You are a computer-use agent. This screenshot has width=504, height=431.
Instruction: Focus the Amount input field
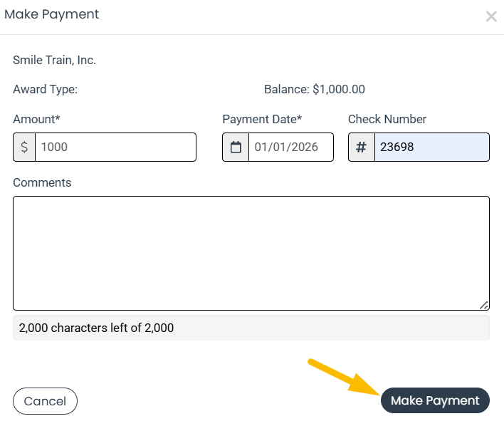click(x=116, y=147)
